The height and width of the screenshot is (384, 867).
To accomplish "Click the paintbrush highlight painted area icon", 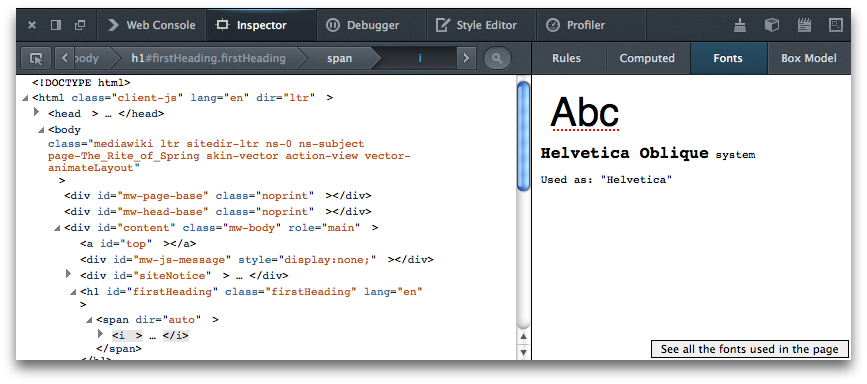I will coord(740,25).
